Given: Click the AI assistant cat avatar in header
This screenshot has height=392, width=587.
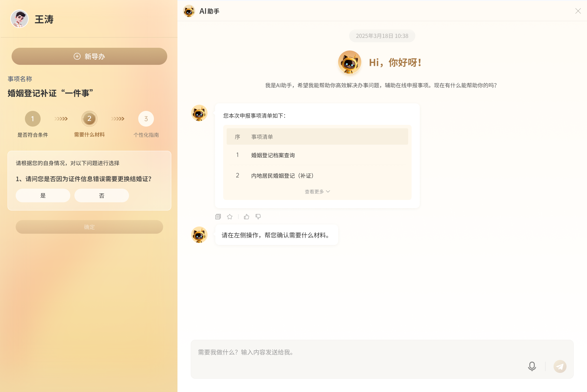Looking at the screenshot, I should (x=189, y=11).
